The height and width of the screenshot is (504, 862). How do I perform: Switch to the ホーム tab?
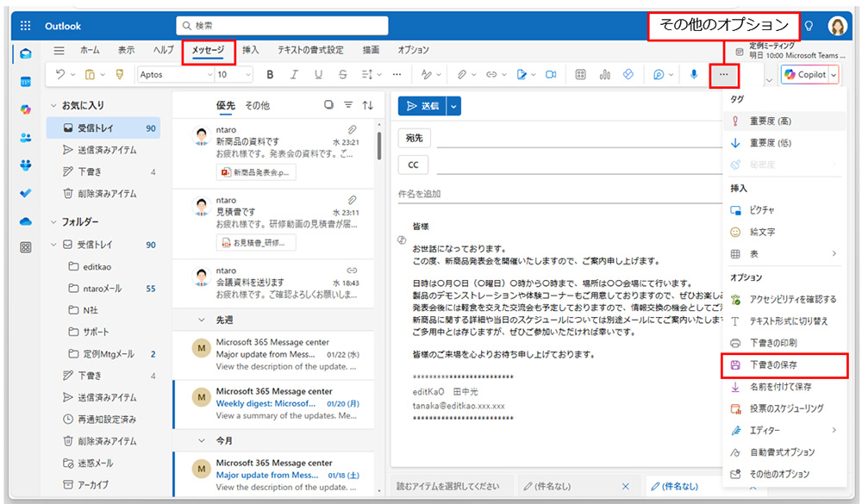tap(90, 50)
